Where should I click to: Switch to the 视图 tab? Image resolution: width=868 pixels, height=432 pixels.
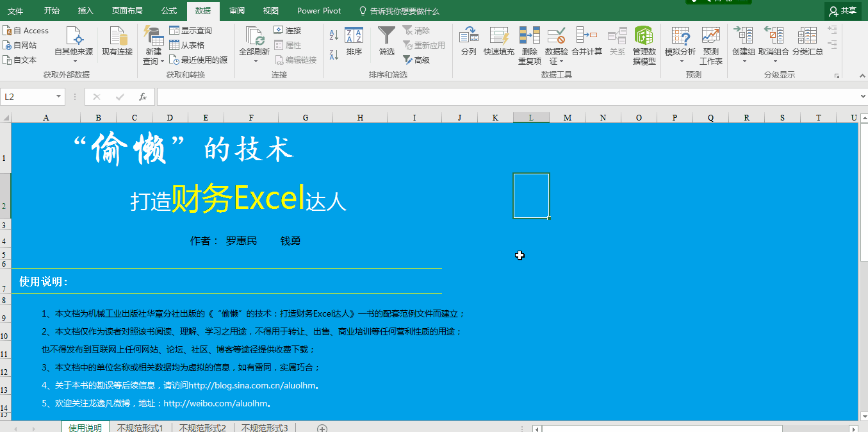271,11
